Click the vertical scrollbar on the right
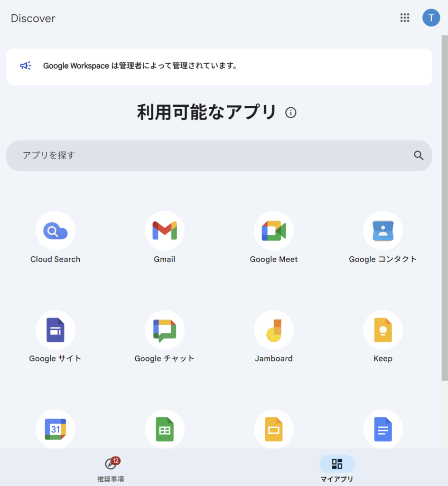The height and width of the screenshot is (486, 448). tap(445, 209)
